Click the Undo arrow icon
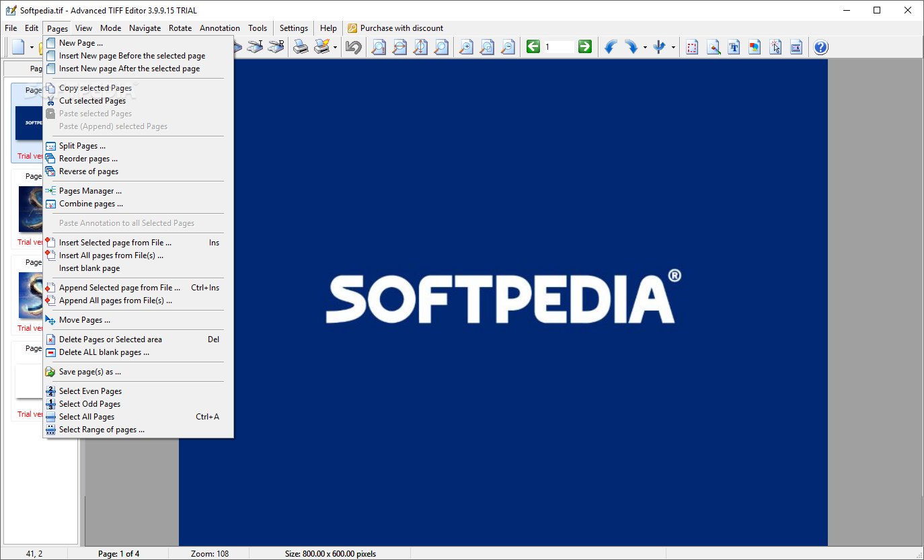Screen dimensions: 924x560 [x=354, y=47]
